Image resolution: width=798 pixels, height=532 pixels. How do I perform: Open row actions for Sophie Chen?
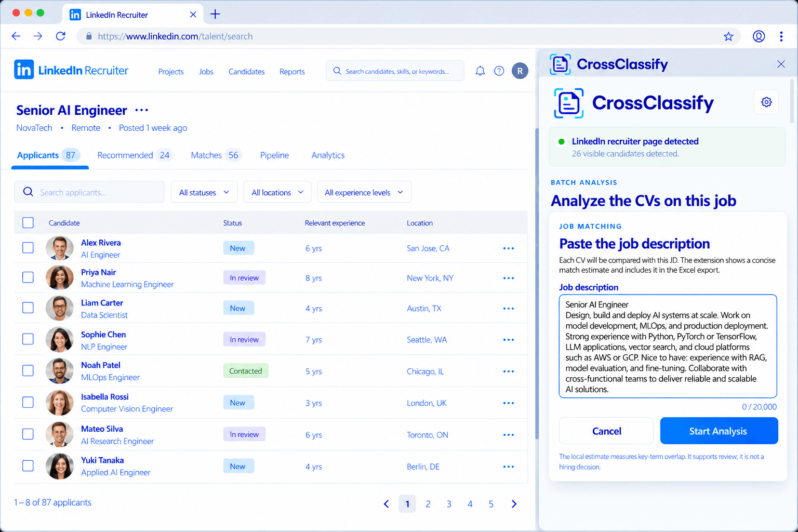click(509, 340)
